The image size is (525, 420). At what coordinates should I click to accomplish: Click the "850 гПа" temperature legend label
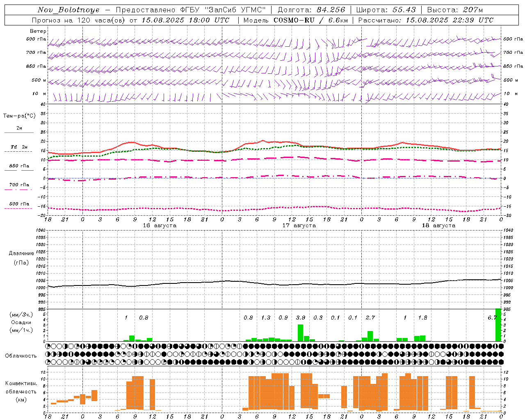tap(19, 166)
